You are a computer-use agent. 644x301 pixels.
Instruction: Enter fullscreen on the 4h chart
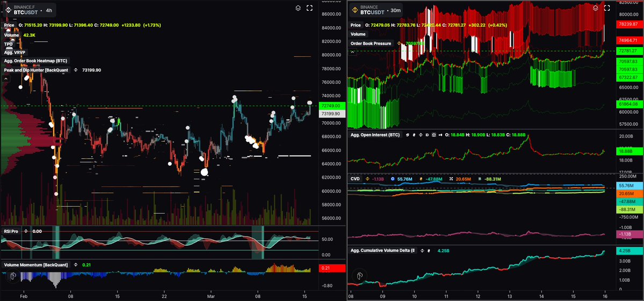click(310, 8)
